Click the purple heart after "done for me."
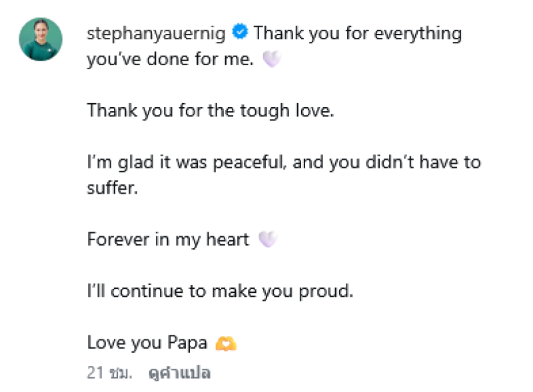The width and height of the screenshot is (533, 392). tap(272, 61)
